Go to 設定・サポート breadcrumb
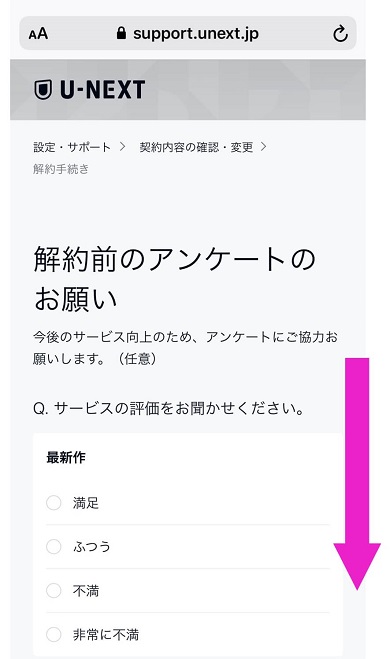Image resolution: width=390 pixels, height=659 pixels. coord(72,147)
